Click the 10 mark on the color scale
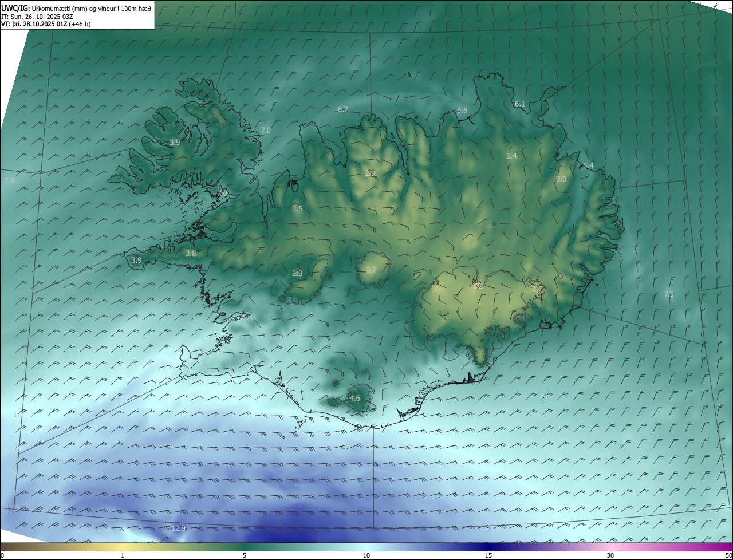Image resolution: width=733 pixels, height=560 pixels. [366, 555]
